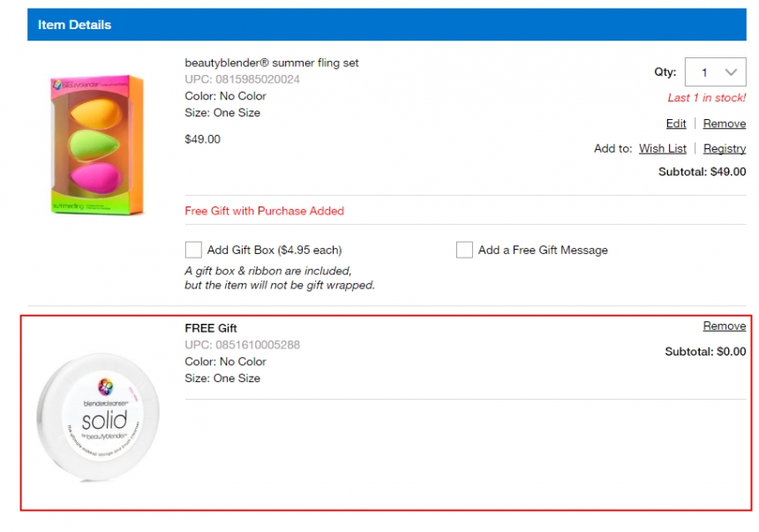Click the UPC 0815985020024 text
This screenshot has width=759, height=532.
(x=242, y=79)
